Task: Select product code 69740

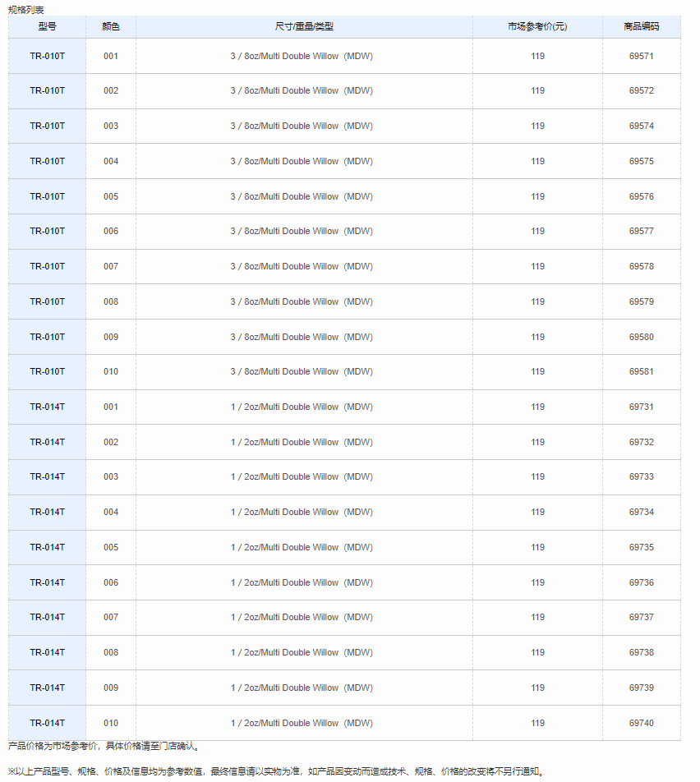Action: pyautogui.click(x=641, y=723)
